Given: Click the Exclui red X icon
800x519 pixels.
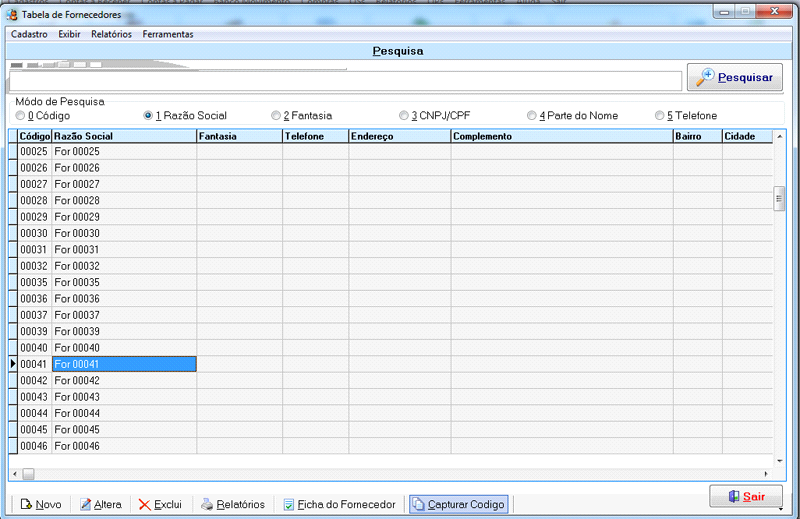Looking at the screenshot, I should coord(145,505).
